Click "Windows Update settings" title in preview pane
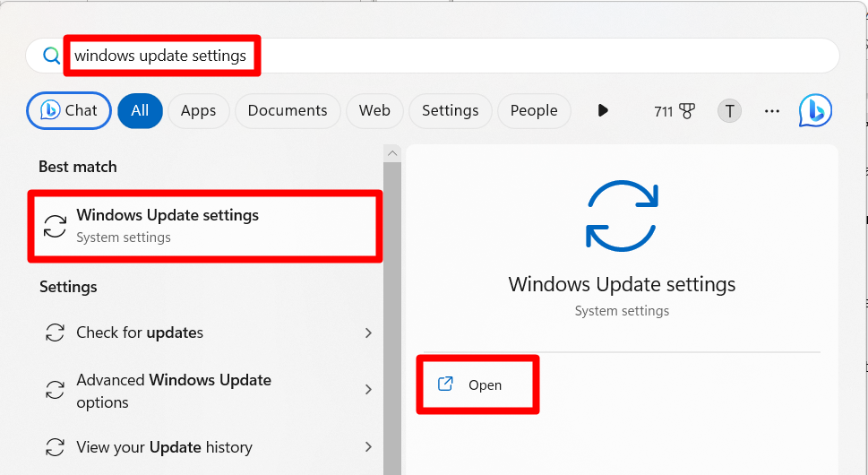This screenshot has width=868, height=475. (622, 284)
